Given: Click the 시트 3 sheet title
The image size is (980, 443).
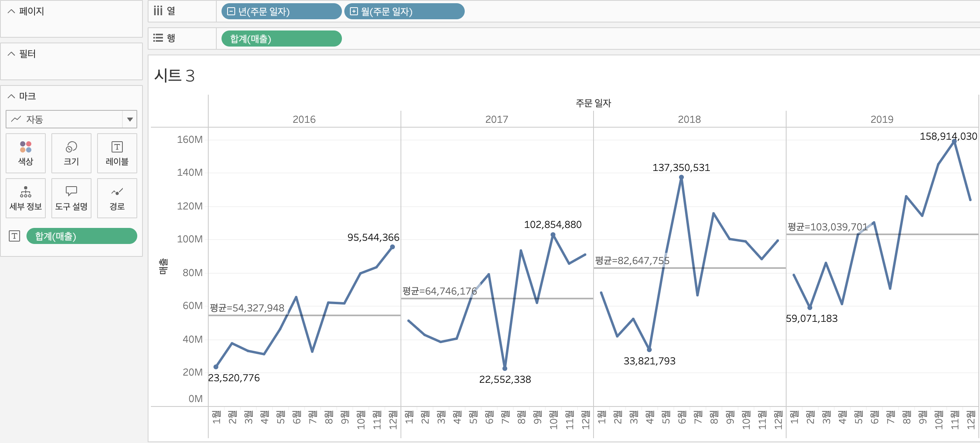Looking at the screenshot, I should point(175,75).
